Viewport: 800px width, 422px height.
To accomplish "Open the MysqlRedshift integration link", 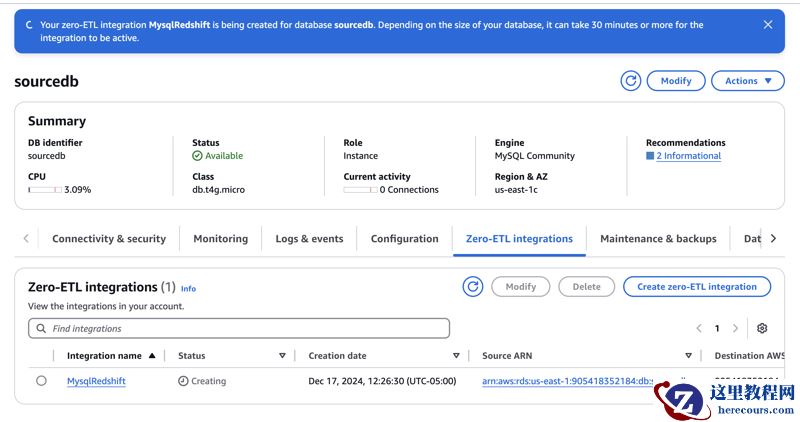I will [96, 381].
